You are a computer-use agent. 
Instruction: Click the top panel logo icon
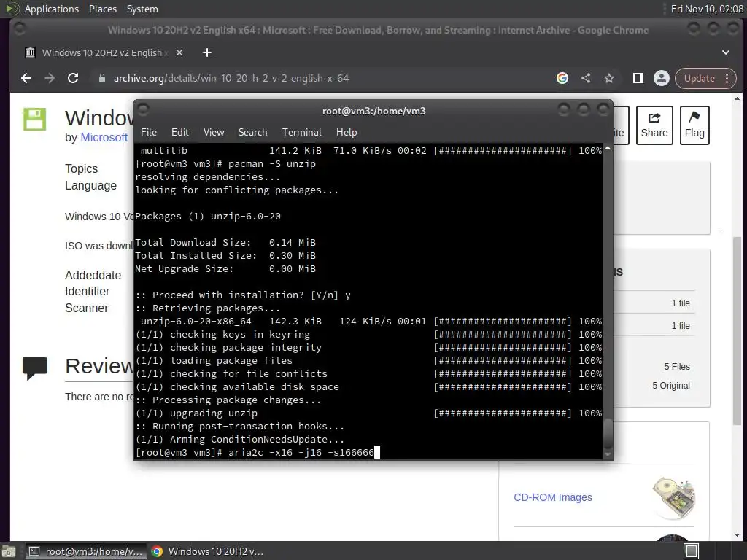(x=12, y=9)
